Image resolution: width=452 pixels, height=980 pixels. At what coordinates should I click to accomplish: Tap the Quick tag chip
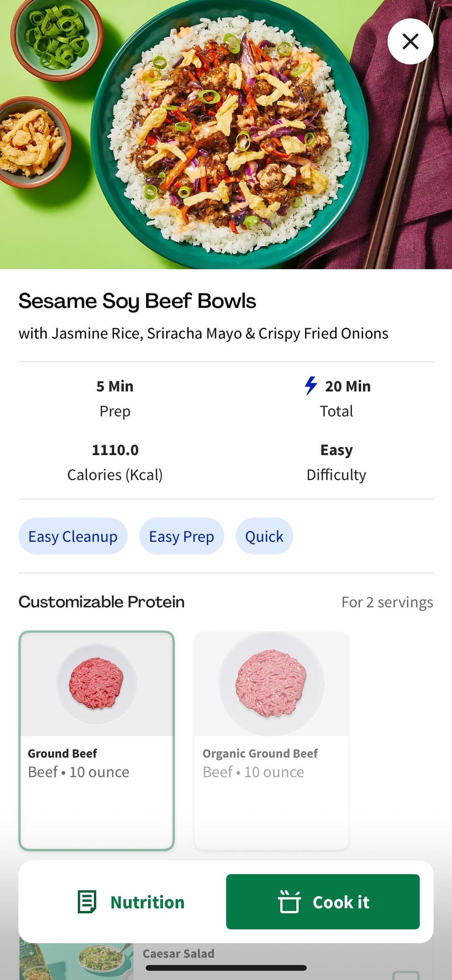264,536
